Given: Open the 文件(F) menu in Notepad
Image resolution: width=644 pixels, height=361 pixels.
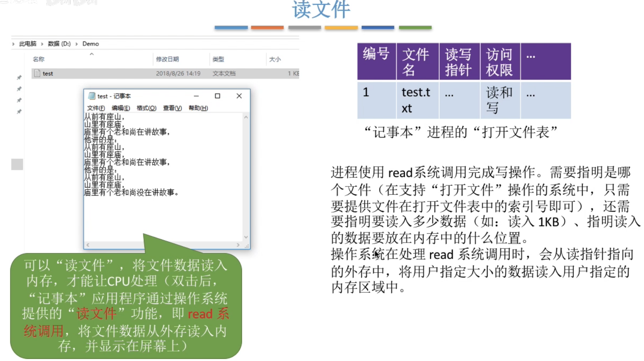Looking at the screenshot, I should pos(96,108).
